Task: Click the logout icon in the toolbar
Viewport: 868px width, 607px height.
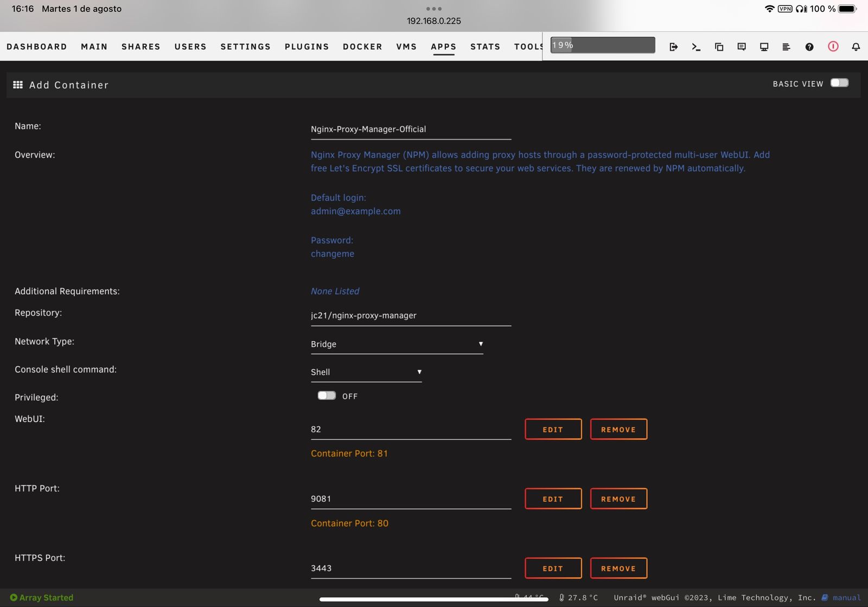Action: (673, 47)
